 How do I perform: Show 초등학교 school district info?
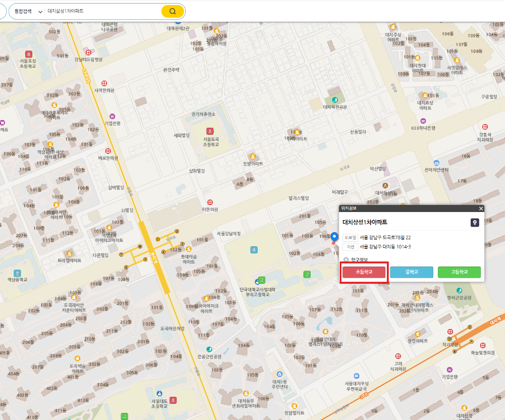point(364,272)
